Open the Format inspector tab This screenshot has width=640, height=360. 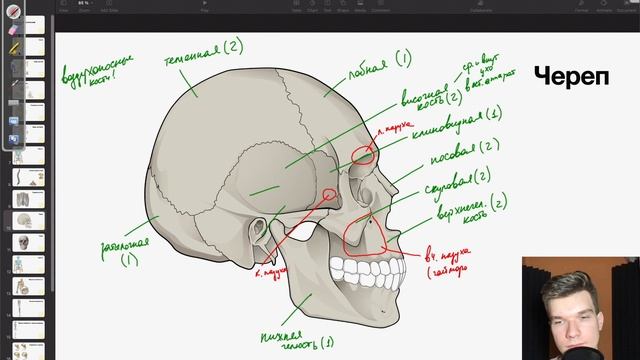click(581, 6)
